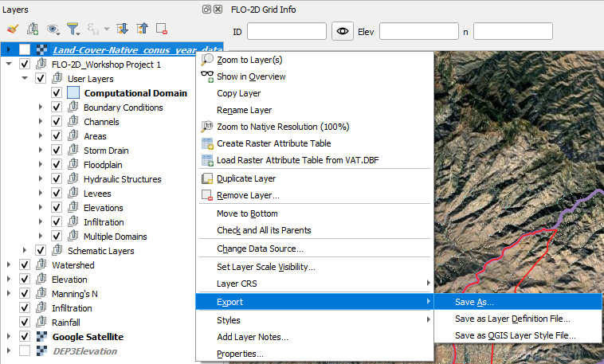The image size is (604, 364).
Task: Choose Save As from Export submenu
Action: coord(475,303)
